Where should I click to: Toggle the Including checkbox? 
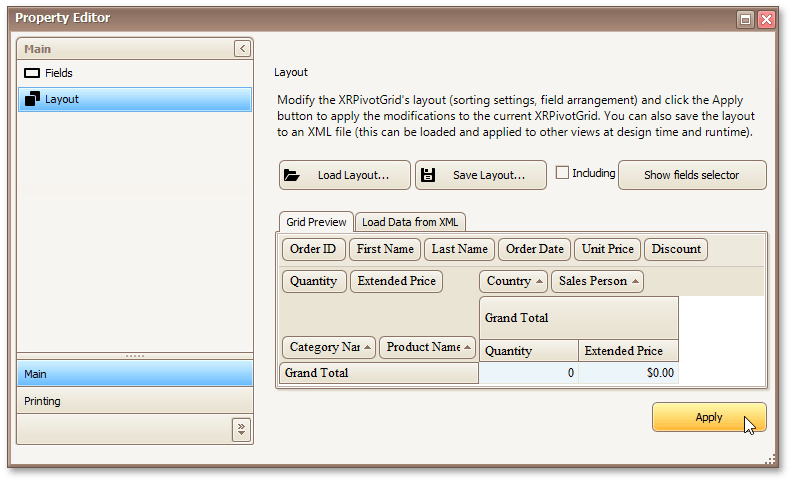pyautogui.click(x=562, y=173)
